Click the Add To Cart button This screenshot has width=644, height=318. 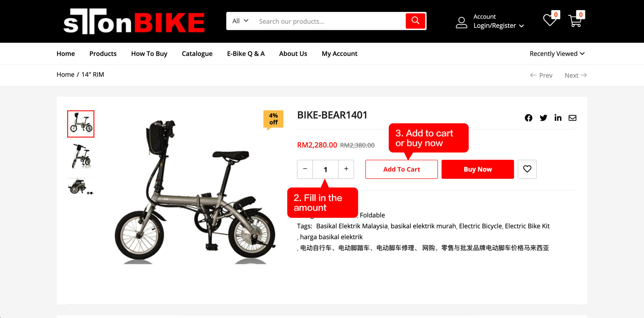click(x=402, y=169)
